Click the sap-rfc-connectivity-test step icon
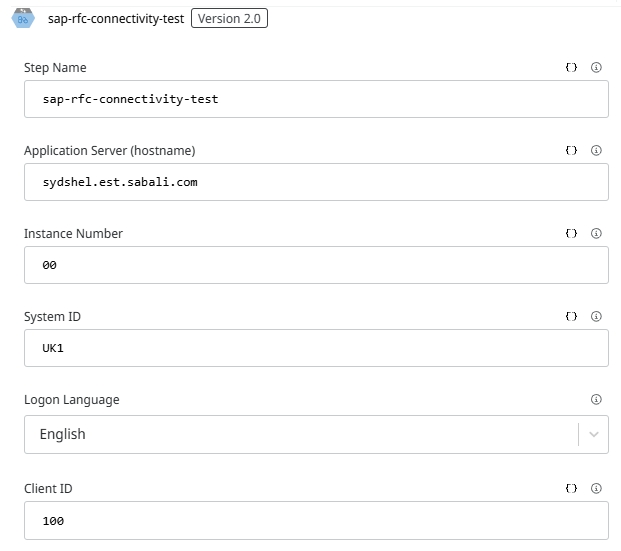This screenshot has height=551, width=621. [23, 18]
